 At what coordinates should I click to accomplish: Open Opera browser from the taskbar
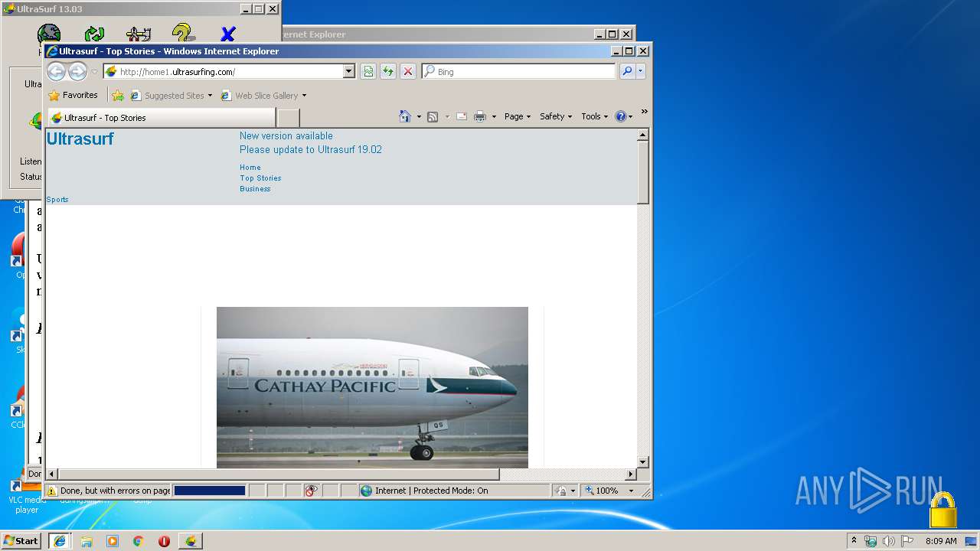(164, 541)
